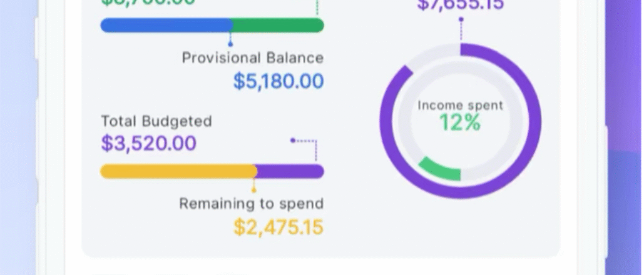This screenshot has height=275, width=644.
Task: Click the Income spent label in donut chart
Action: tap(460, 106)
